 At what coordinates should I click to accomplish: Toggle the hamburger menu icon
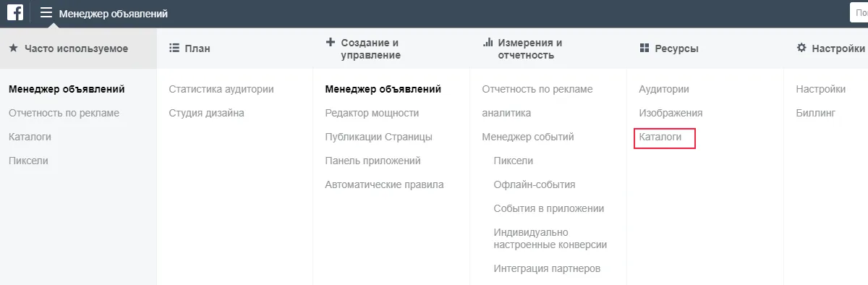tap(46, 12)
